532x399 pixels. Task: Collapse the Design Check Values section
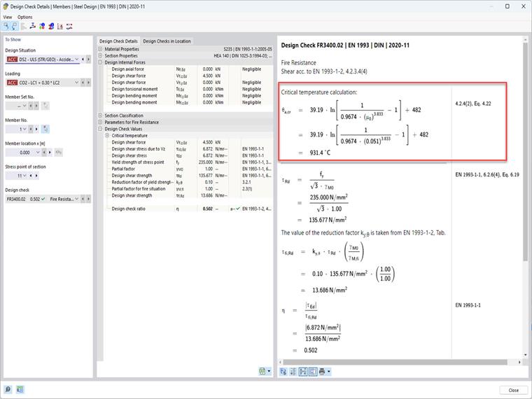(100, 129)
